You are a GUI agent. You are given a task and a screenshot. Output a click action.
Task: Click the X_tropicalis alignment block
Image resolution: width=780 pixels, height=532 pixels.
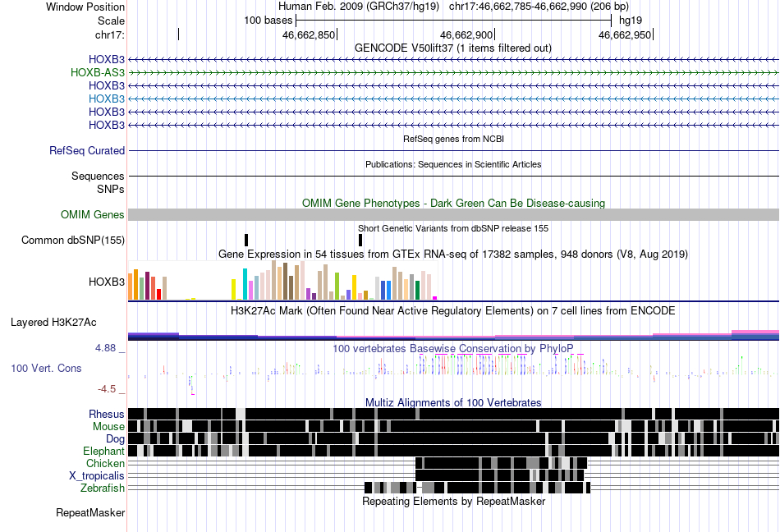point(499,476)
